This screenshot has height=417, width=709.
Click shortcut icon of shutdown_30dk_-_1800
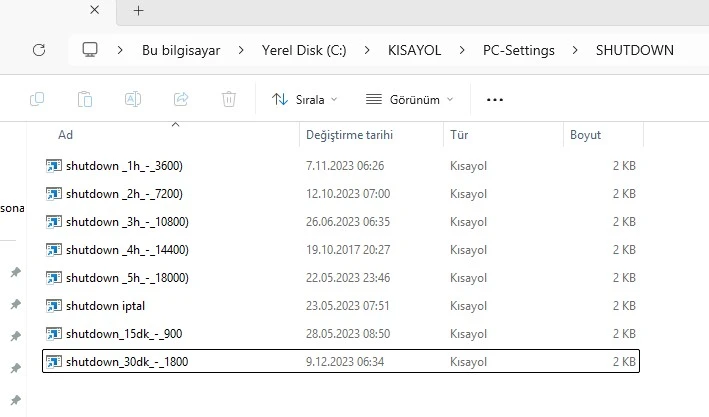tap(54, 362)
